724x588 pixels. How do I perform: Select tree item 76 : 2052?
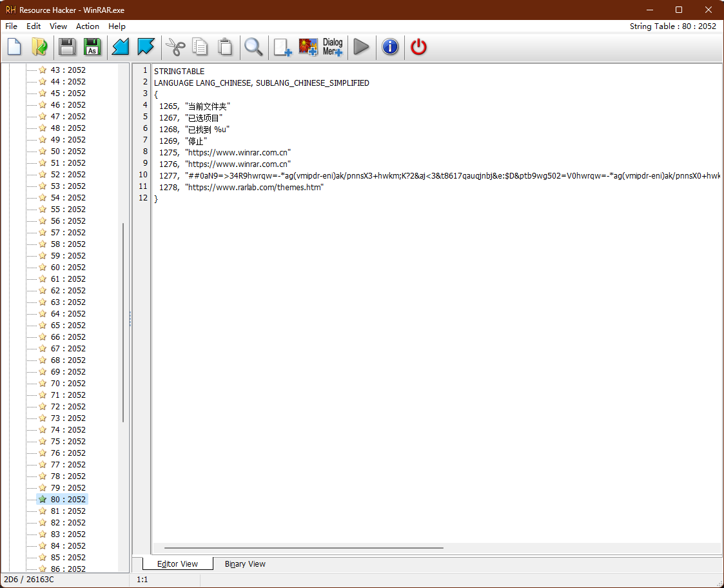coord(68,453)
